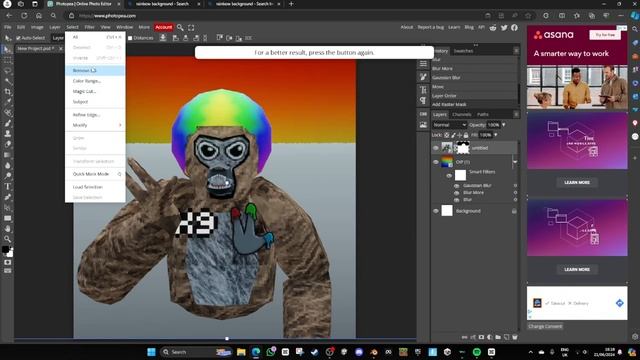The width and height of the screenshot is (640, 360).
Task: Click the untitled layer mask thumbnail
Action: point(462,148)
